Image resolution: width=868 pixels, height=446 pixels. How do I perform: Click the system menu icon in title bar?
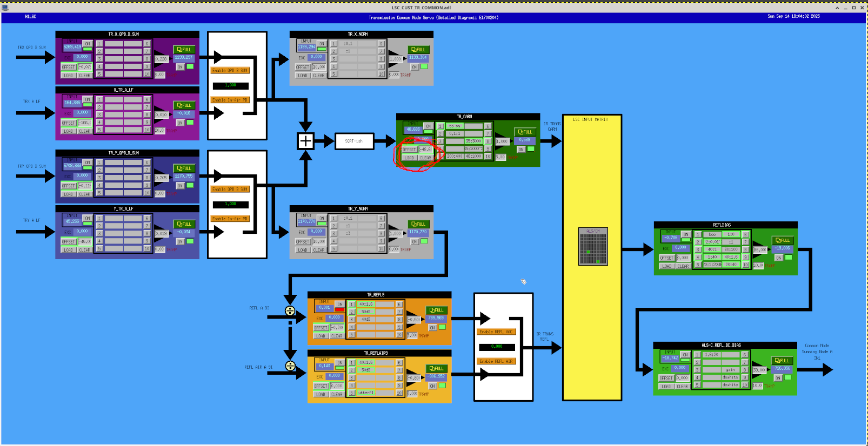(x=5, y=8)
